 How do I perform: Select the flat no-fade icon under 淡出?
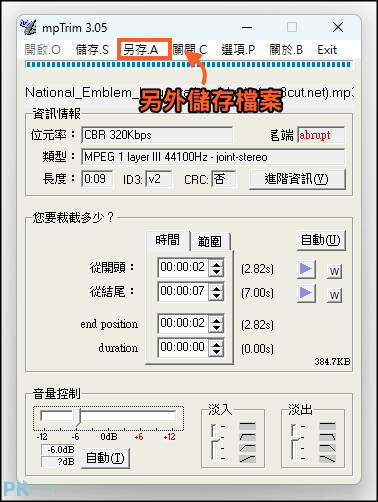[327, 426]
